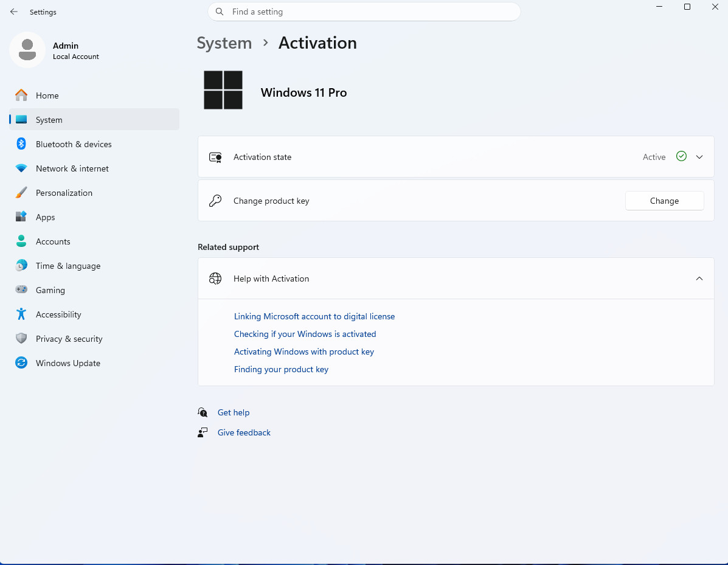Screen dimensions: 728x565
Task: Click the Give feedback icon
Action: pyautogui.click(x=203, y=432)
